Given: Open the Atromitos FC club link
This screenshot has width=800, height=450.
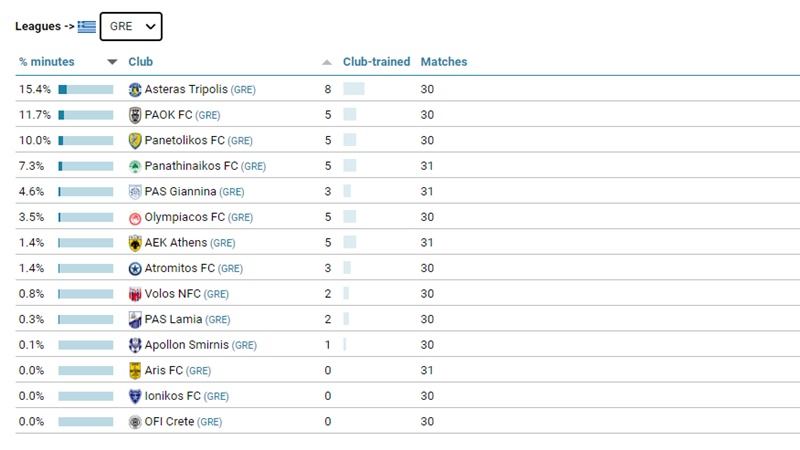Looking at the screenshot, I should (179, 268).
